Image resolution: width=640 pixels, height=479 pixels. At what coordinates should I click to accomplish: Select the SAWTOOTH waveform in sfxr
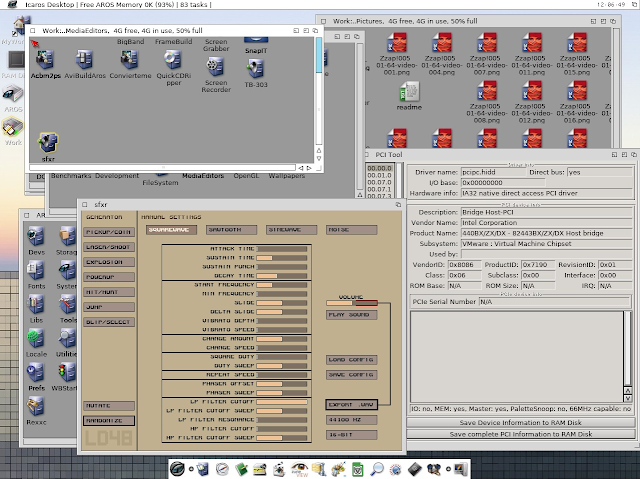(x=231, y=230)
